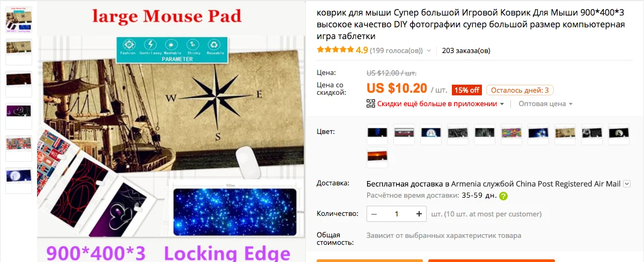Choose the ship and compass map color swatch

(565, 134)
